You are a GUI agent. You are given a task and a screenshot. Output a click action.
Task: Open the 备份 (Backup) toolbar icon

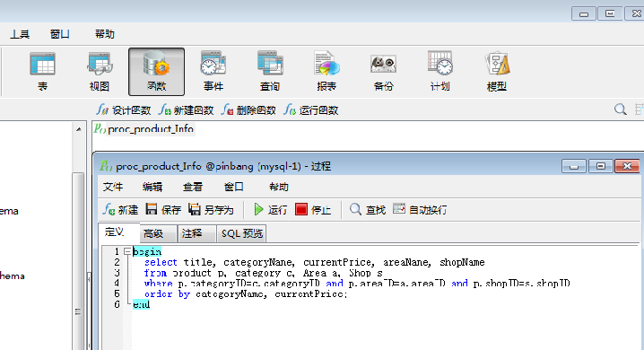pos(383,72)
